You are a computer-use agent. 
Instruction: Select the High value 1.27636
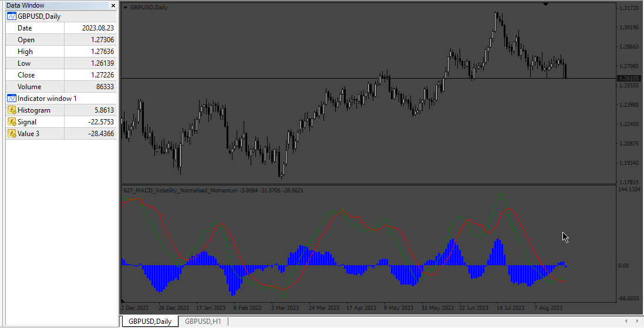(102, 51)
